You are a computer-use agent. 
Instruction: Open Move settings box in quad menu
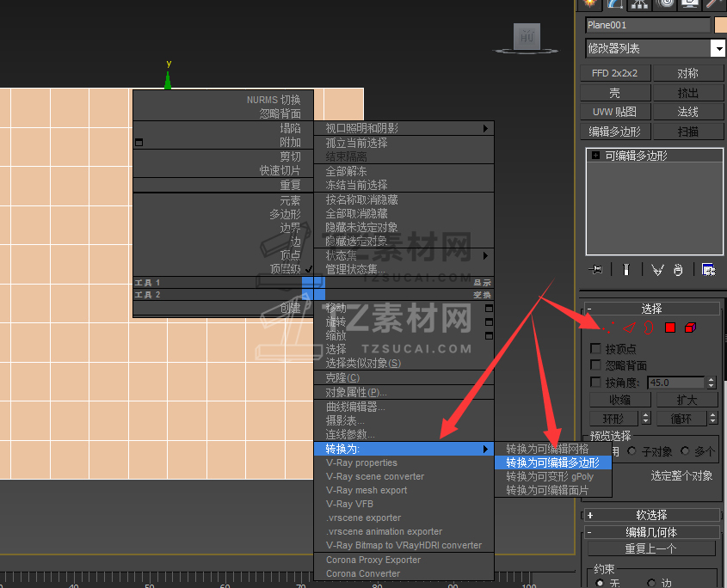489,308
